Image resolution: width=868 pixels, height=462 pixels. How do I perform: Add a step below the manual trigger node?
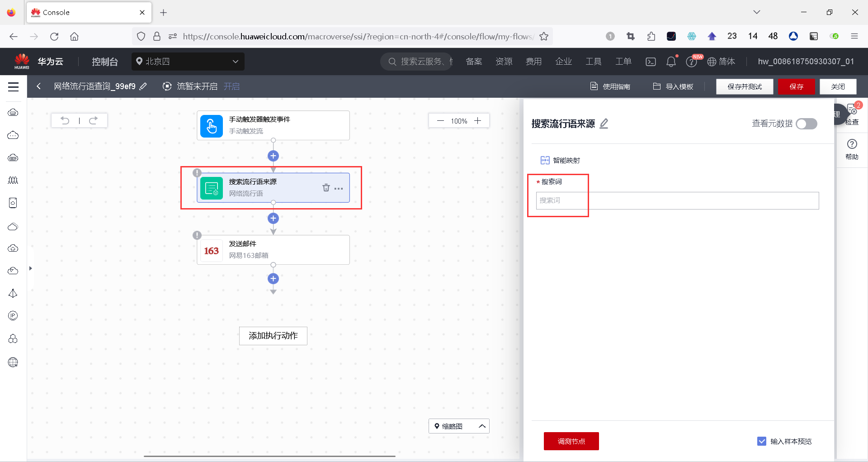click(273, 156)
